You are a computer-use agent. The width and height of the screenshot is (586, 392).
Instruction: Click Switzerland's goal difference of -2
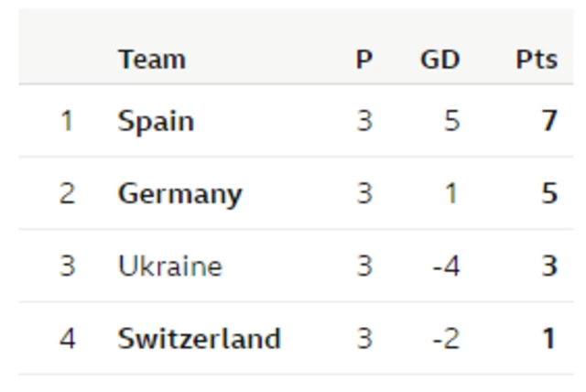pyautogui.click(x=446, y=338)
